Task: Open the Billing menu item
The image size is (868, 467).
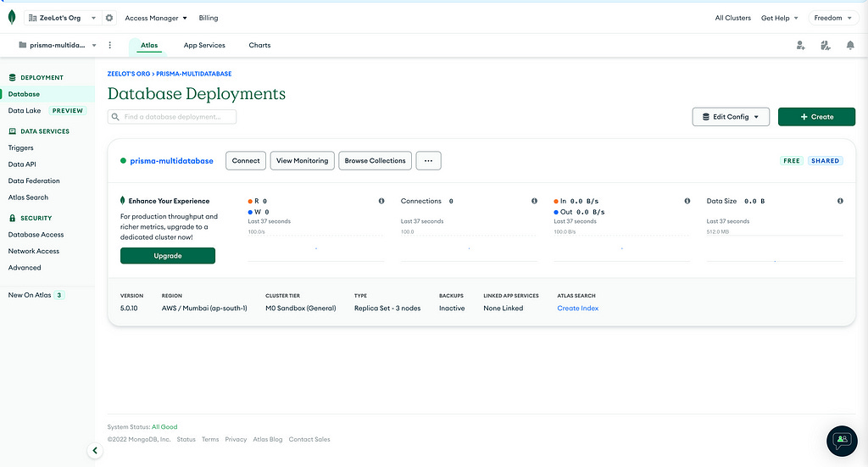Action: click(209, 18)
